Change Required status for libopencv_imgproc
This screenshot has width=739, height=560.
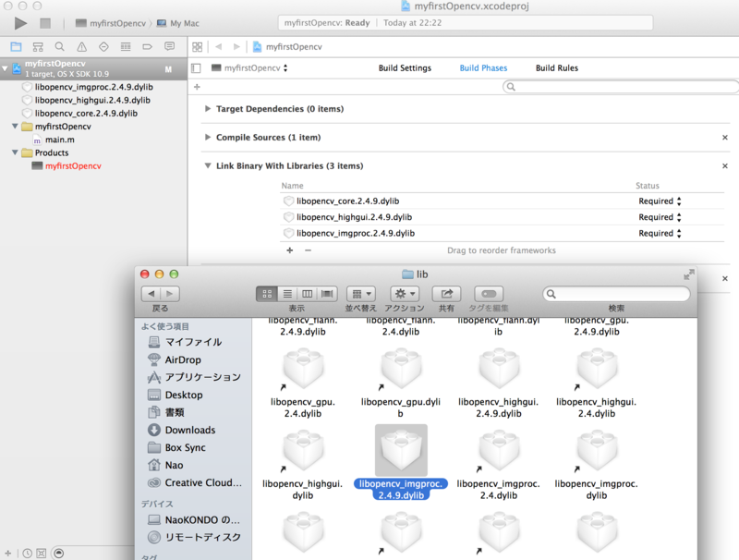tap(660, 233)
